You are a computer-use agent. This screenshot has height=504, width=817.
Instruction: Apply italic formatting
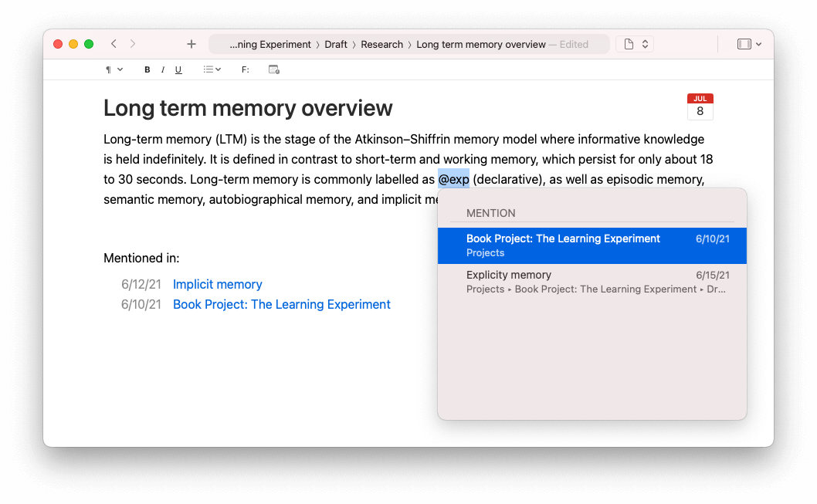pos(163,69)
